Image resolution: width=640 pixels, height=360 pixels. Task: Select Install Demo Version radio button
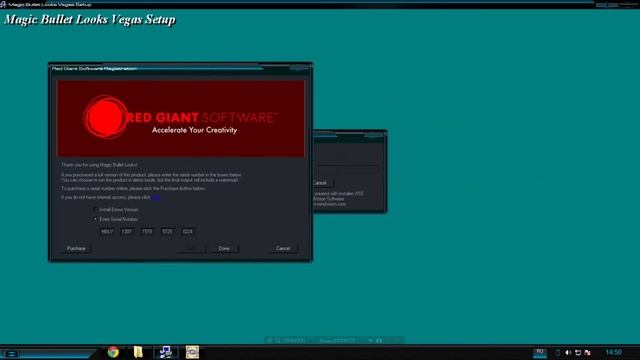pos(95,209)
